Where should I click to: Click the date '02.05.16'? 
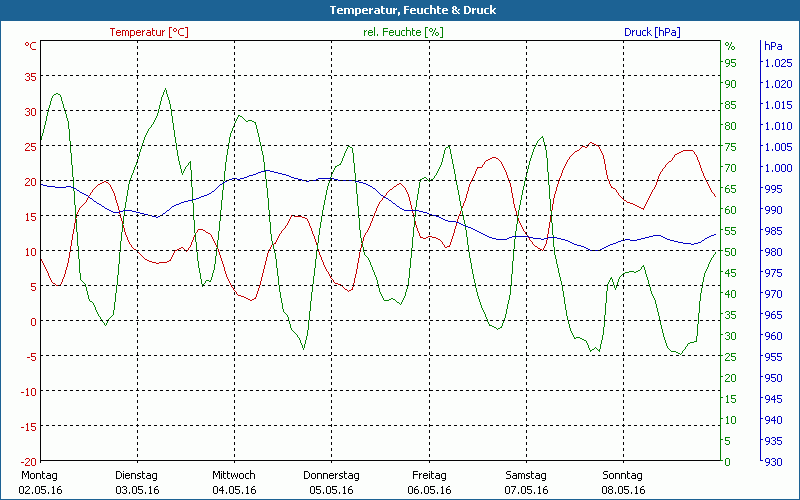[40, 490]
